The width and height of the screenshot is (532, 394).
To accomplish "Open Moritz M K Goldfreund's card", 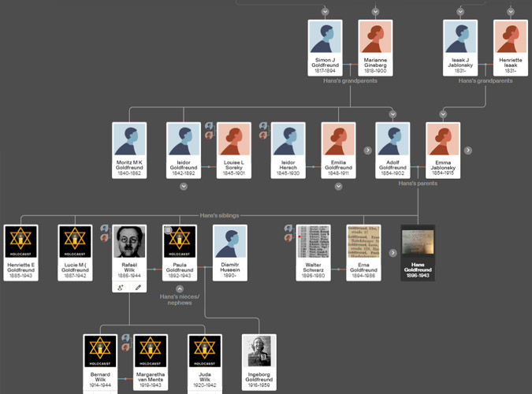I will pyautogui.click(x=129, y=151).
